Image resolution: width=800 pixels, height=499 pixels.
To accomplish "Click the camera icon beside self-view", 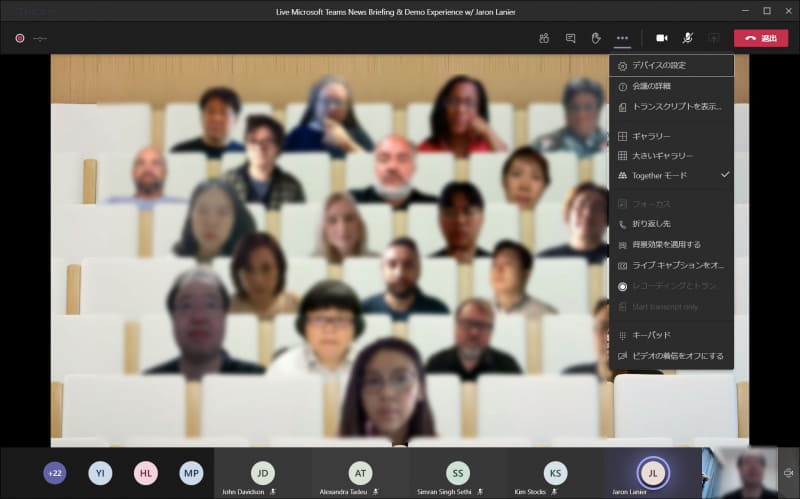I will [x=789, y=472].
